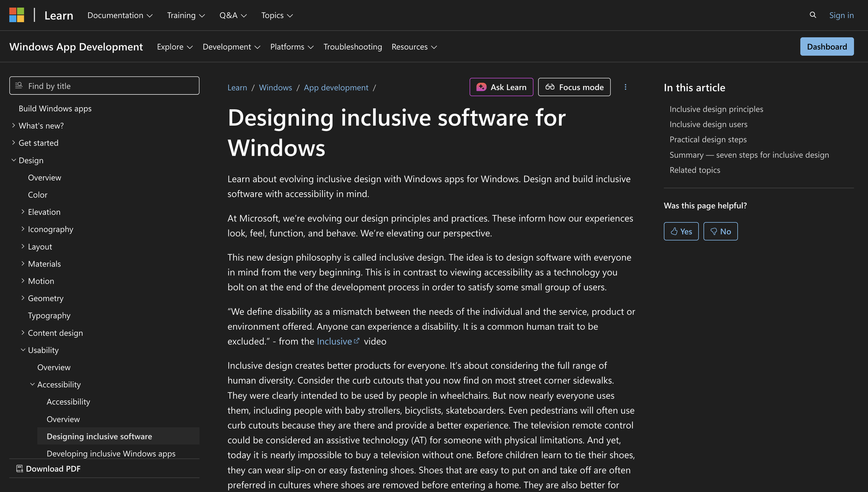Expand Layout tree node

coord(23,246)
